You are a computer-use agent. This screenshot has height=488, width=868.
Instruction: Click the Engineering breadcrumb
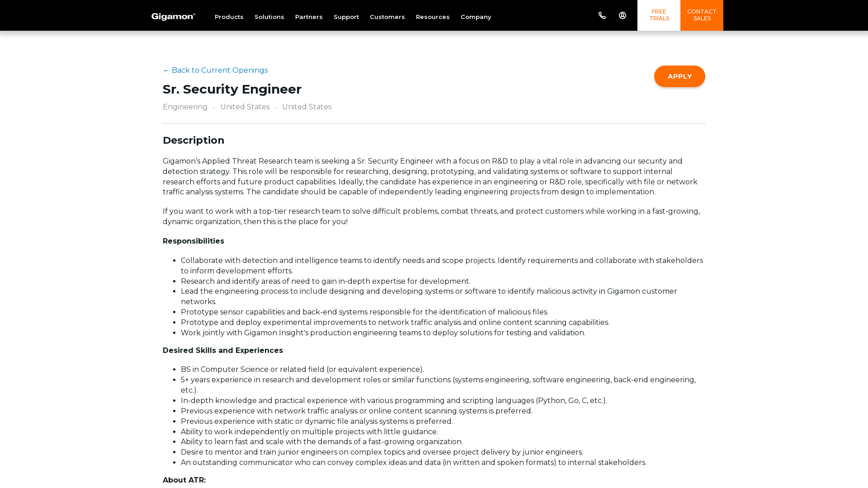coord(185,107)
